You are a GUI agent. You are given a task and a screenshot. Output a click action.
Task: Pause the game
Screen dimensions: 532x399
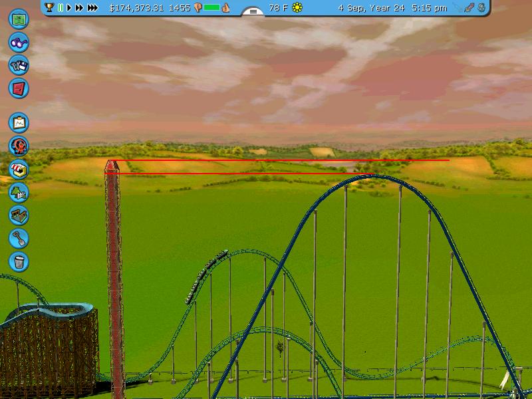coord(61,7)
